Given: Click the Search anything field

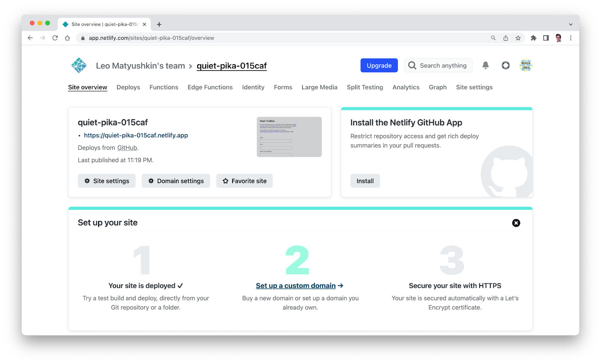Looking at the screenshot, I should coord(438,65).
